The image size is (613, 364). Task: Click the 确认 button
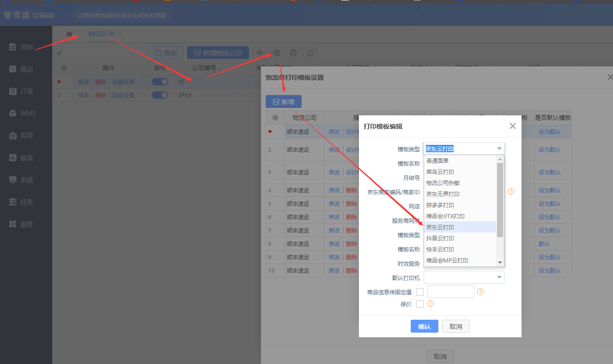click(x=424, y=326)
